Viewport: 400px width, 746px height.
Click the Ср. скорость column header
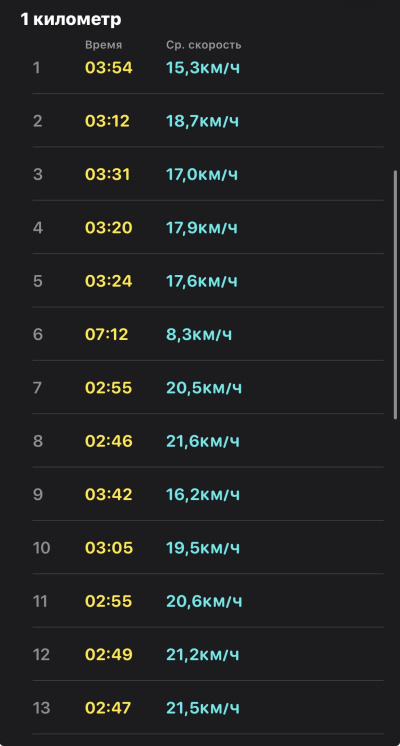click(204, 45)
